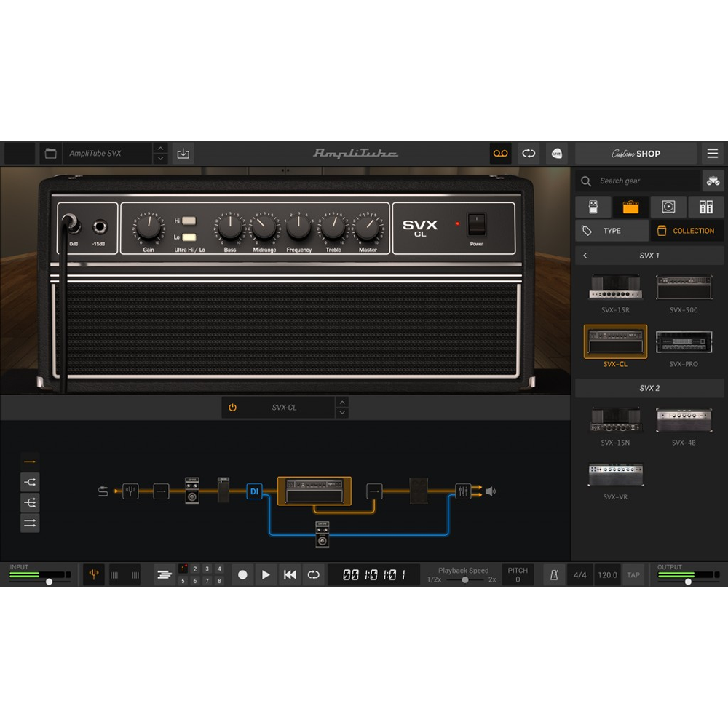
Task: Open the metronome icon near the time signature
Action: coord(554,574)
